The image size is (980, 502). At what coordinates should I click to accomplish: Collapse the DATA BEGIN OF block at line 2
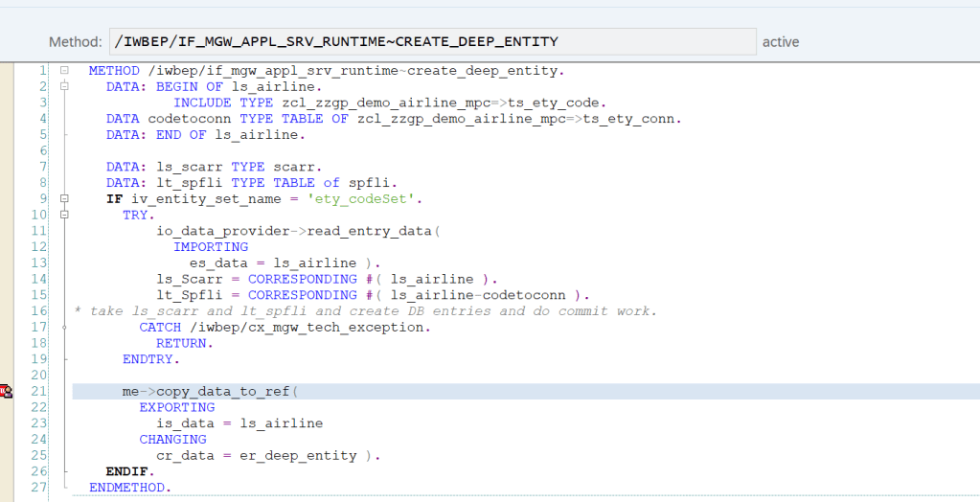(x=63, y=87)
